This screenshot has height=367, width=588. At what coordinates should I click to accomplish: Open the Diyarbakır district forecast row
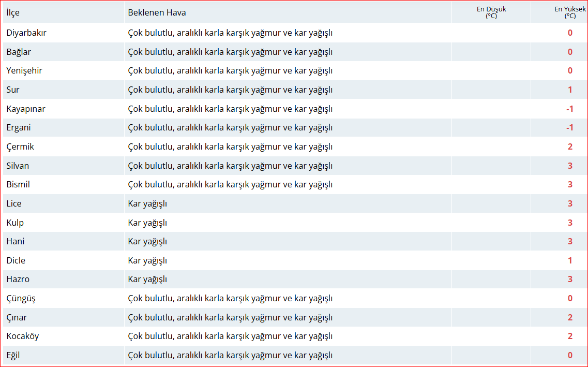click(x=25, y=32)
